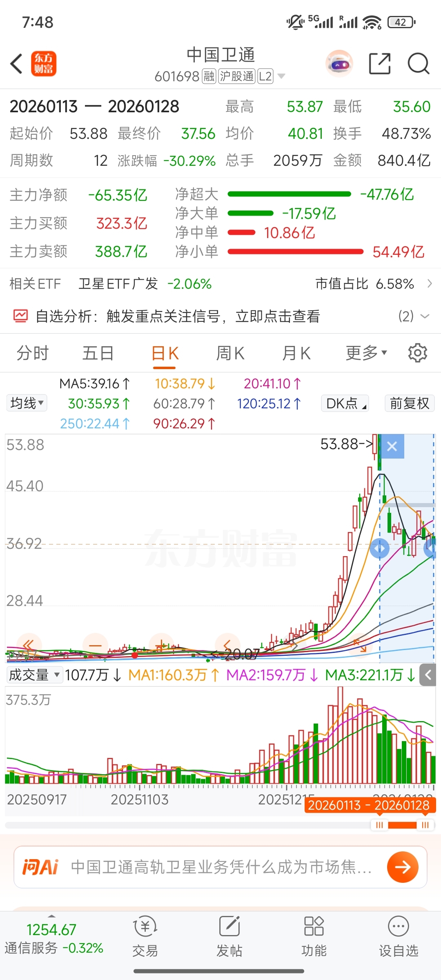Tap the 自选分析 signal chart icon
Screen dimensions: 441x980
[20, 316]
